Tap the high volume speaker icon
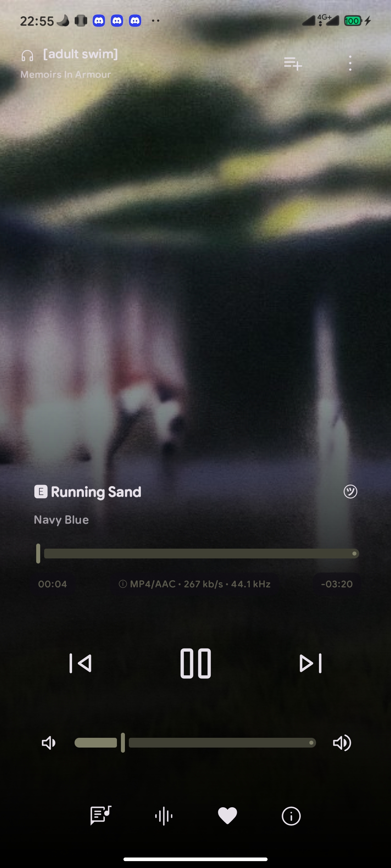 click(342, 743)
